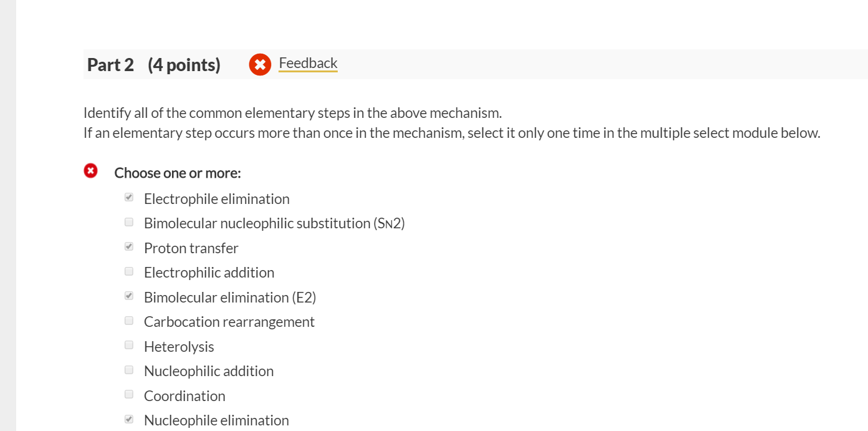This screenshot has width=868, height=431.
Task: Click the left gray sidebar panel
Action: [7, 215]
